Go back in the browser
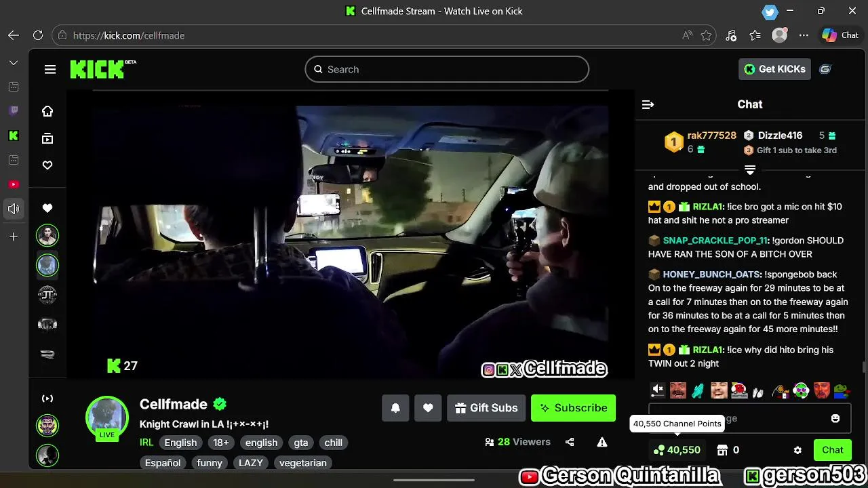This screenshot has height=488, width=868. point(14,35)
